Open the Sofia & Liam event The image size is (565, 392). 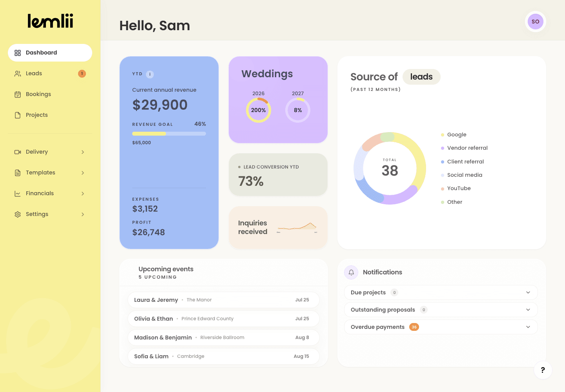tap(224, 356)
